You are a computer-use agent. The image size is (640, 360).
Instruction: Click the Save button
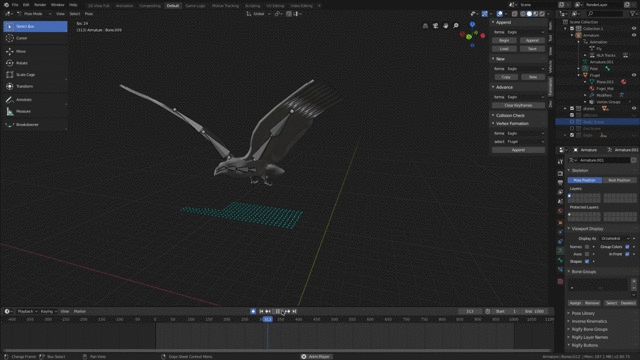tap(532, 49)
